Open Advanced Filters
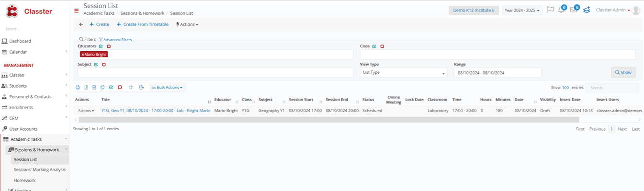 (x=115, y=40)
